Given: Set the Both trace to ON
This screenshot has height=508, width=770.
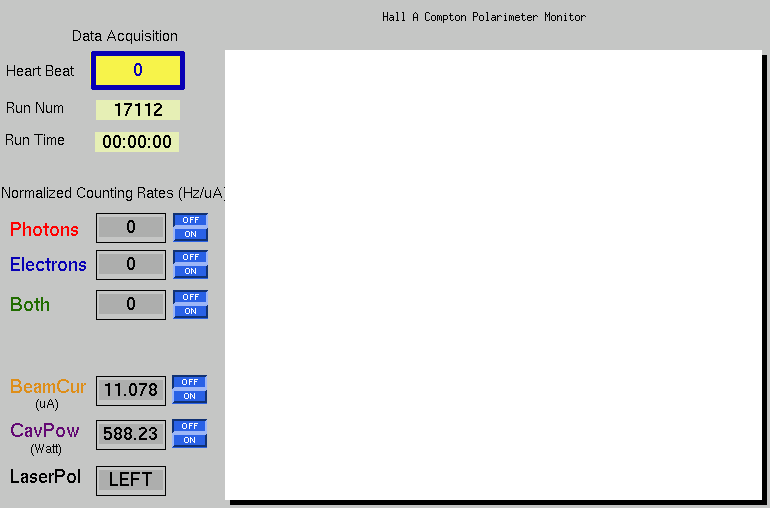Looking at the screenshot, I should (x=191, y=311).
